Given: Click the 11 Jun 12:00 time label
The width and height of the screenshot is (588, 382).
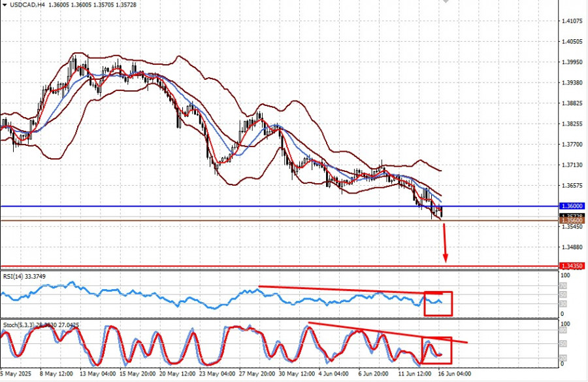Looking at the screenshot, I should (x=414, y=374).
